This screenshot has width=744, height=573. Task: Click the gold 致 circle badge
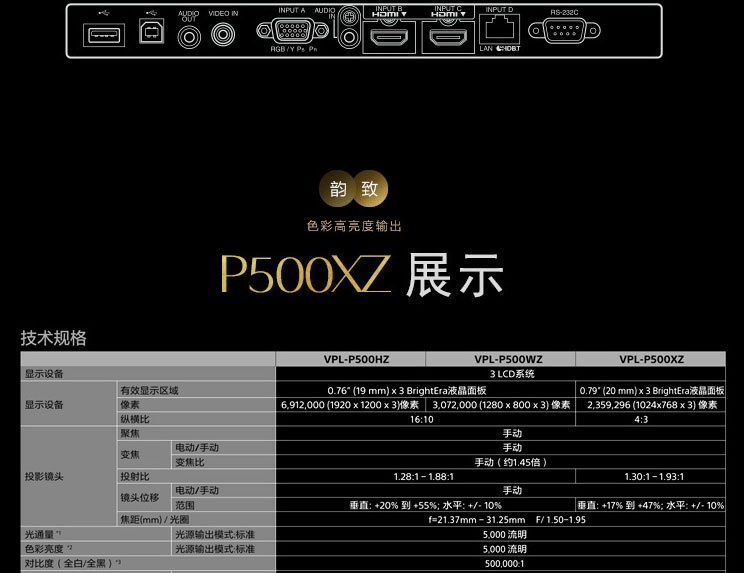[x=369, y=189]
